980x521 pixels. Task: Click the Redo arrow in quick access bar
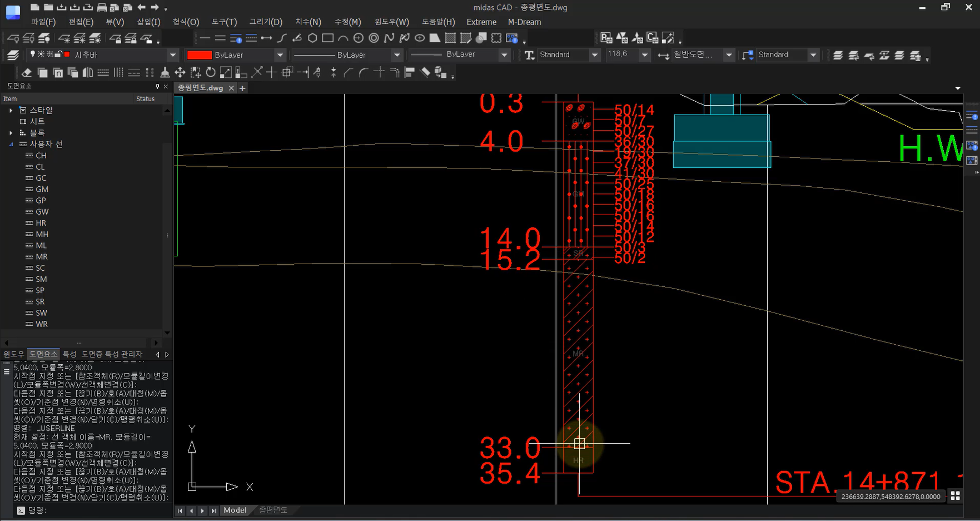point(155,7)
